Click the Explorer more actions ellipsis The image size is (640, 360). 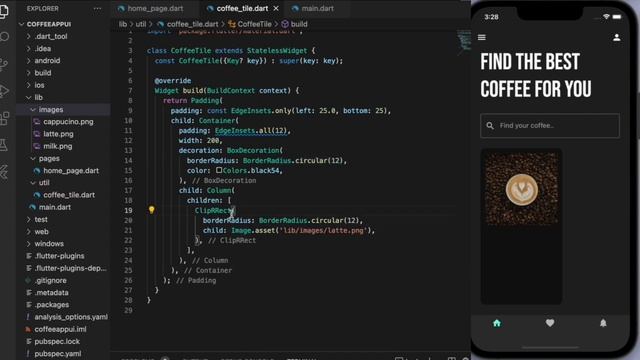tap(97, 9)
